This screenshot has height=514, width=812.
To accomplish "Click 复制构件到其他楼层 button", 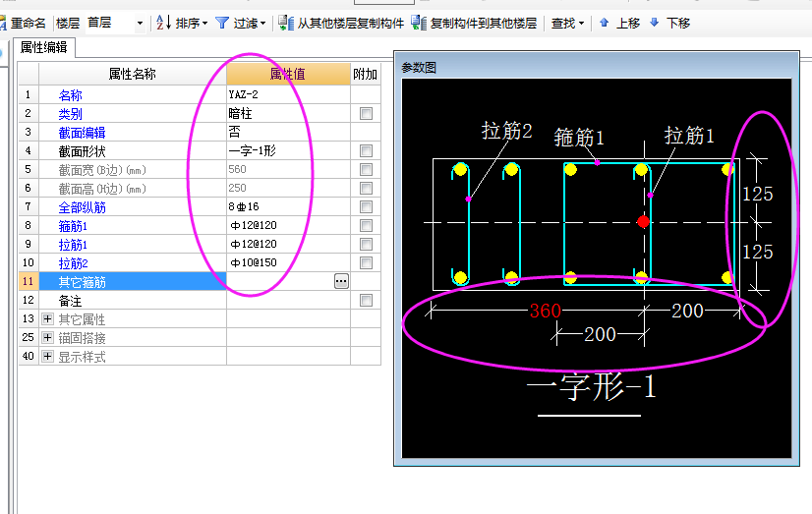I will click(483, 24).
